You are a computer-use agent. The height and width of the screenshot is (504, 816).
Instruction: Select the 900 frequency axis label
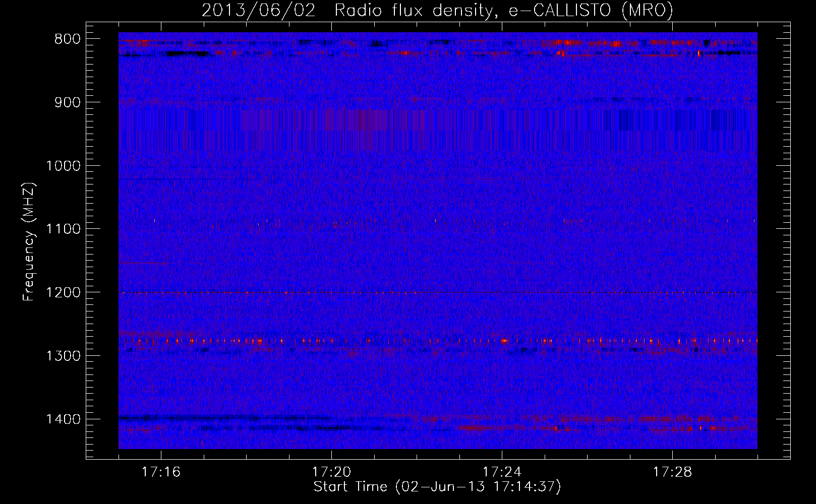tap(68, 103)
